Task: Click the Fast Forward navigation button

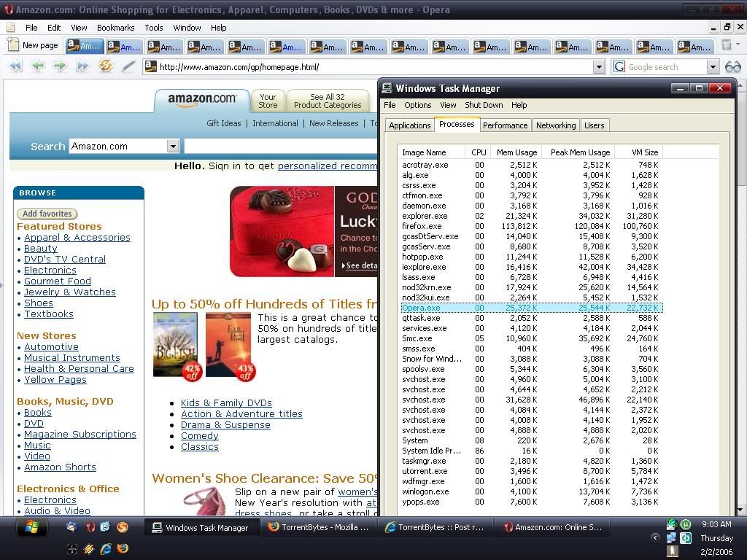Action: (x=82, y=66)
